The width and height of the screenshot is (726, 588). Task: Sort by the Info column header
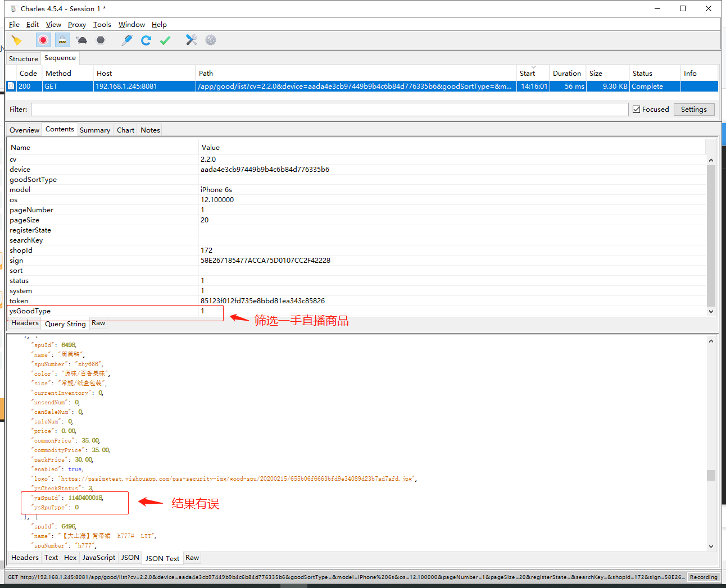pyautogui.click(x=699, y=73)
